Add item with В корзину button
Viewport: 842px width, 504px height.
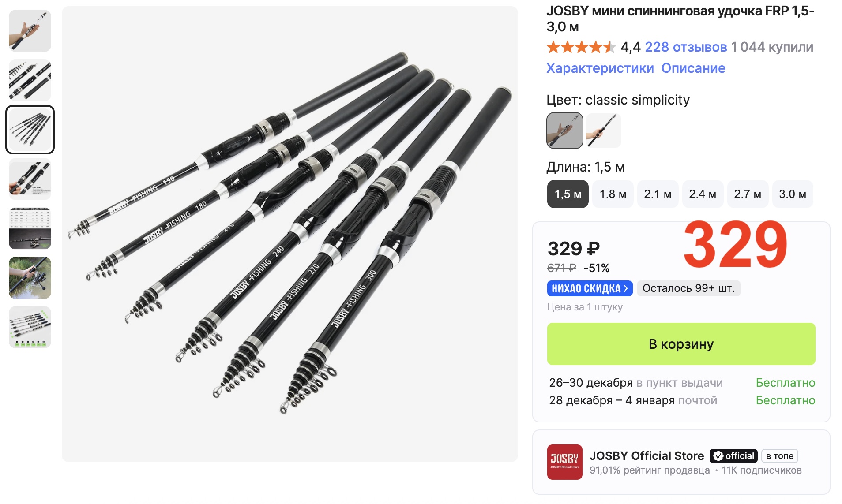680,344
